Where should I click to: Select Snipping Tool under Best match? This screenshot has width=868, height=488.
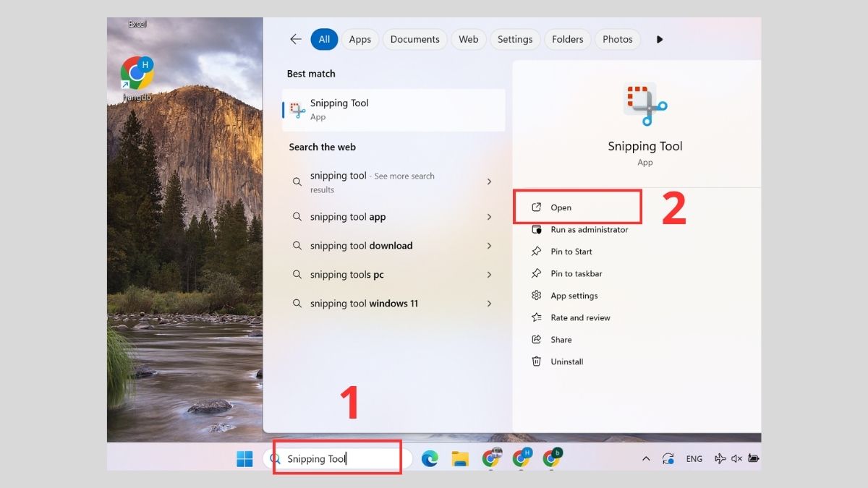pyautogui.click(x=340, y=109)
